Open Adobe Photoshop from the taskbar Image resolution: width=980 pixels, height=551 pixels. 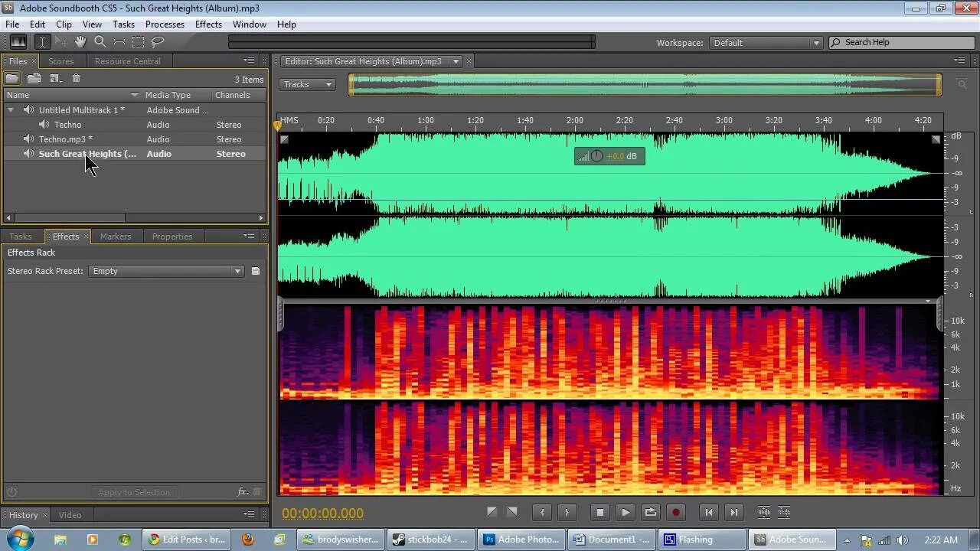(x=523, y=540)
